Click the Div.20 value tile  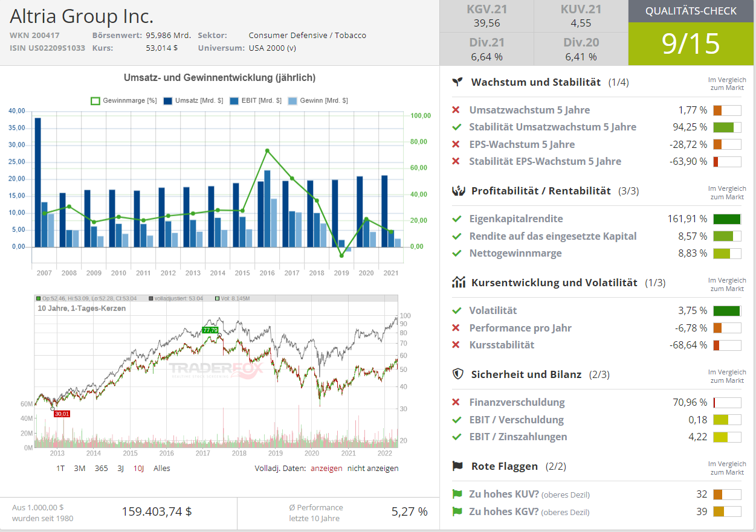pos(581,49)
